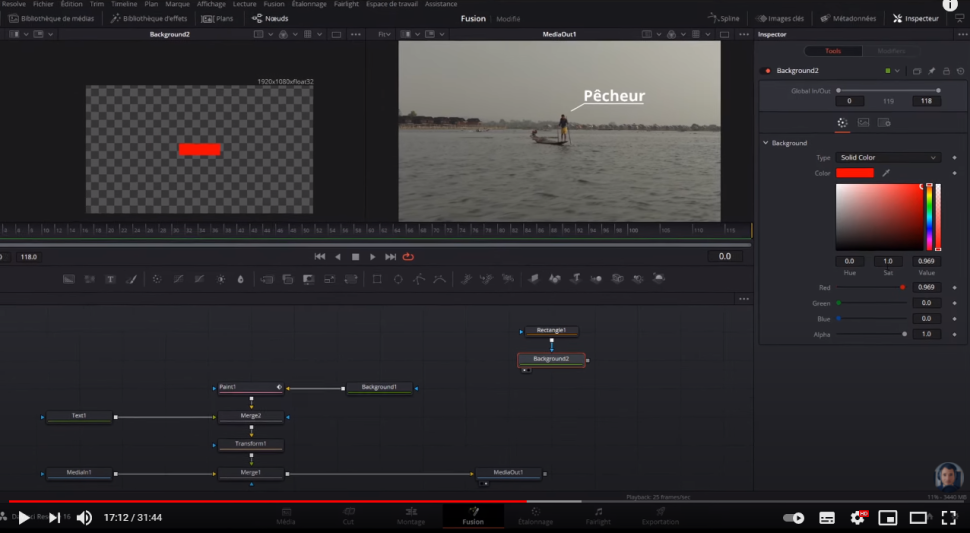970x533 pixels.
Task: Open the Fit zoom dropdown in right viewer
Action: [x=384, y=34]
